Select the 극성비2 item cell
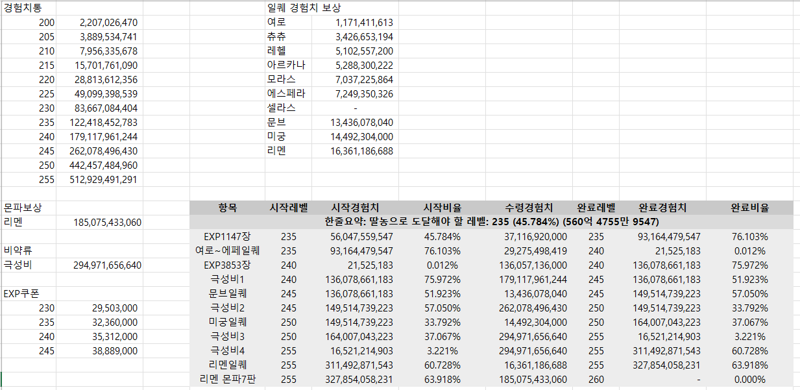Screen dimensions: 800x390 coord(227,308)
